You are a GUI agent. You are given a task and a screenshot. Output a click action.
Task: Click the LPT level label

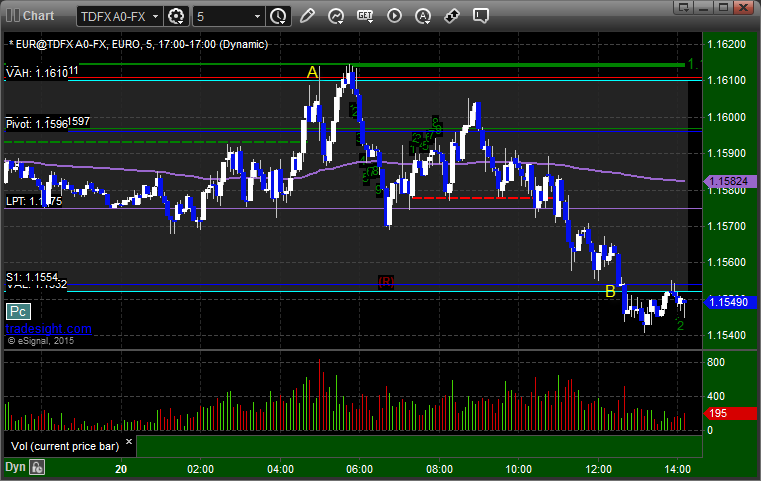[34, 201]
